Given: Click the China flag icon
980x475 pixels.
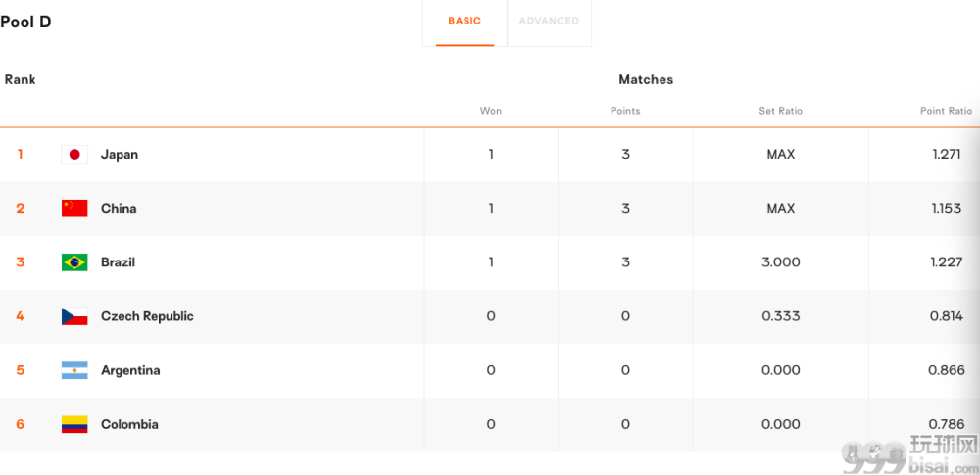Looking at the screenshot, I should pos(74,209).
